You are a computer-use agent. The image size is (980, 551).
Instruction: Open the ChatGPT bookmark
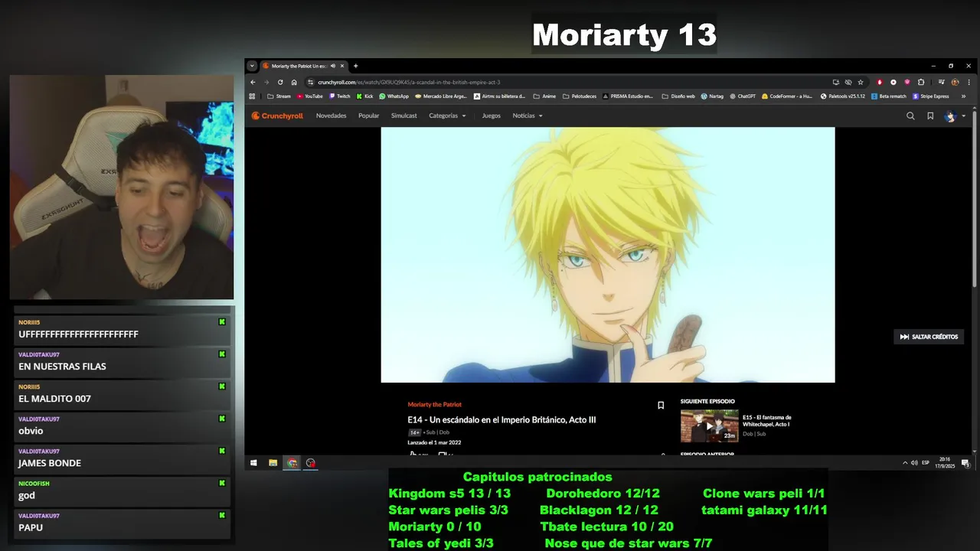743,96
